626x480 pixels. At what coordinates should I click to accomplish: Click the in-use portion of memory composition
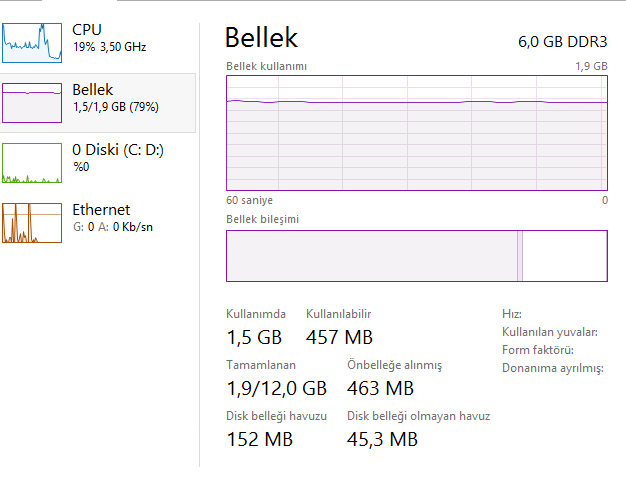(x=372, y=256)
